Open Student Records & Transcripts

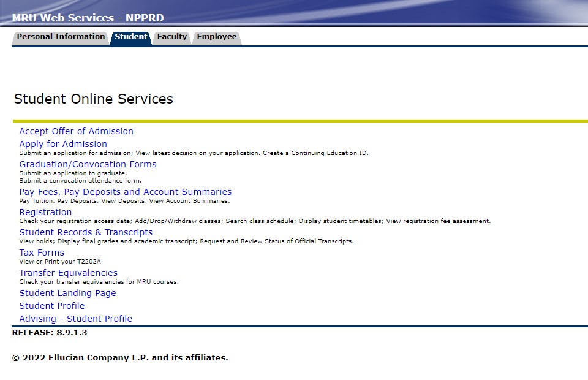click(x=86, y=232)
